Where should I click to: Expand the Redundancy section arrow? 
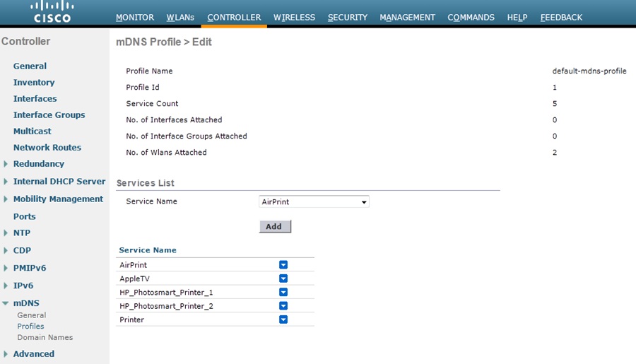point(6,164)
